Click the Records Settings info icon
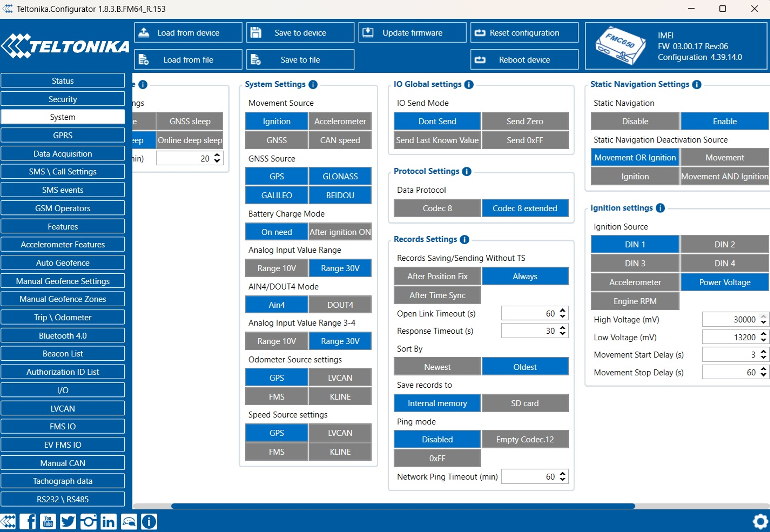The width and height of the screenshot is (770, 532). point(464,240)
